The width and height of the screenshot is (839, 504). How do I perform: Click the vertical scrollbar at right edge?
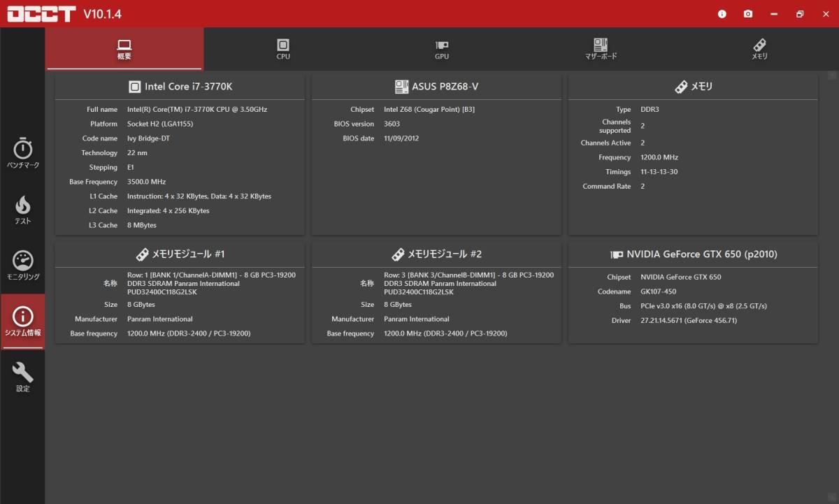coord(832,280)
